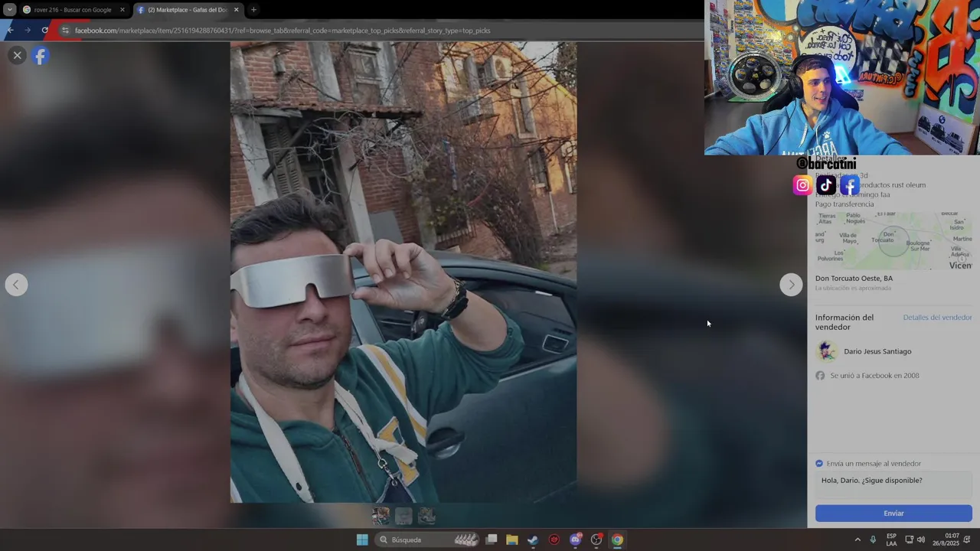Click the browser back arrow
The height and width of the screenshot is (551, 980).
point(10,30)
